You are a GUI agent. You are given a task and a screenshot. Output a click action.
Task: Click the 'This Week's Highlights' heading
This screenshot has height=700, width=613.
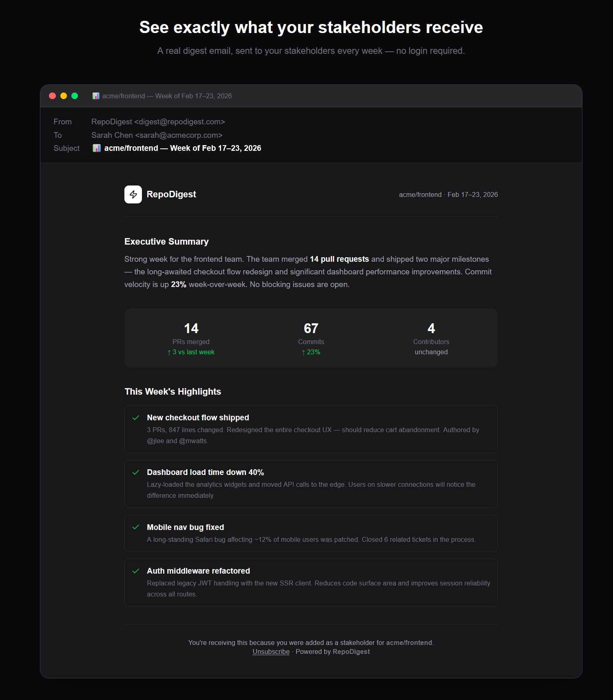[173, 391]
